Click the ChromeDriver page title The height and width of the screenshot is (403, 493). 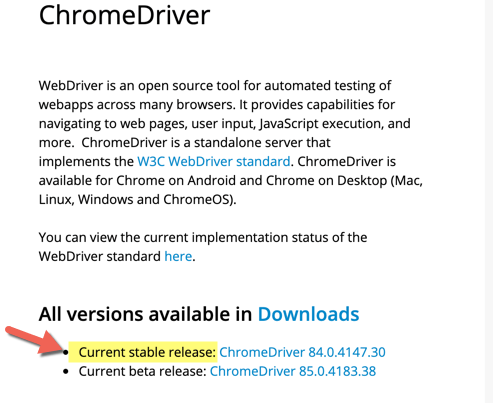tap(124, 16)
